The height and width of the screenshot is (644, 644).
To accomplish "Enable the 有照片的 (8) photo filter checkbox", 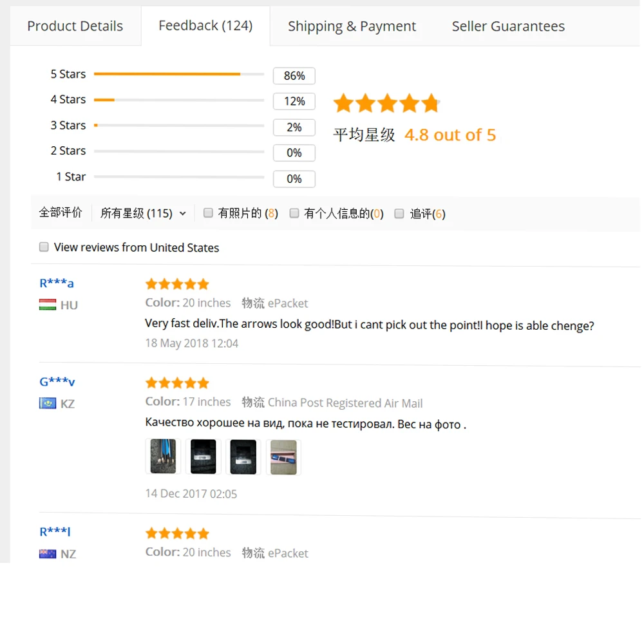I will (208, 213).
